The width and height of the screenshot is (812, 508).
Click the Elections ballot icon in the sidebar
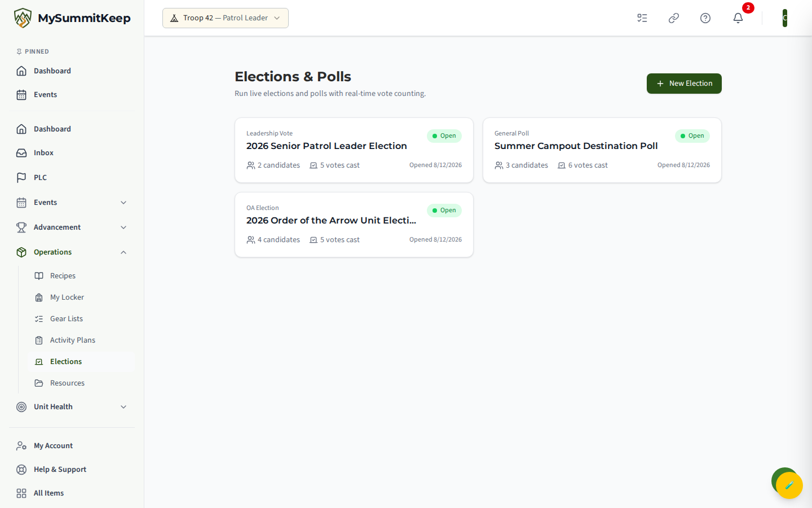39,362
